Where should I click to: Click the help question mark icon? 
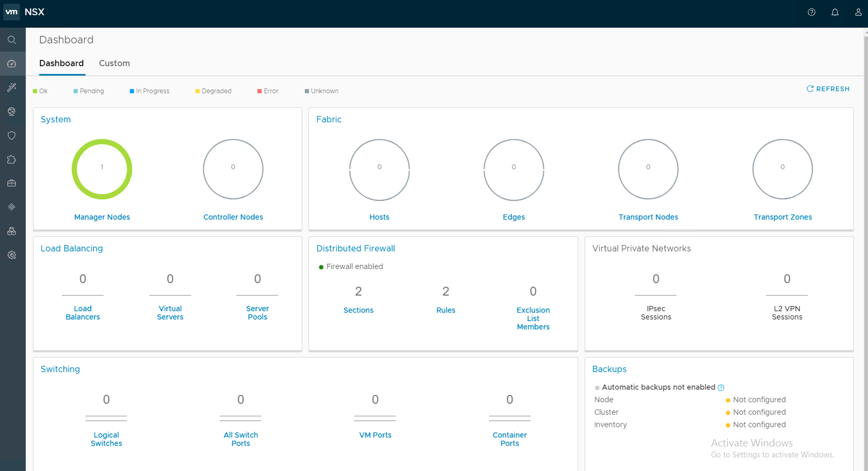[811, 12]
